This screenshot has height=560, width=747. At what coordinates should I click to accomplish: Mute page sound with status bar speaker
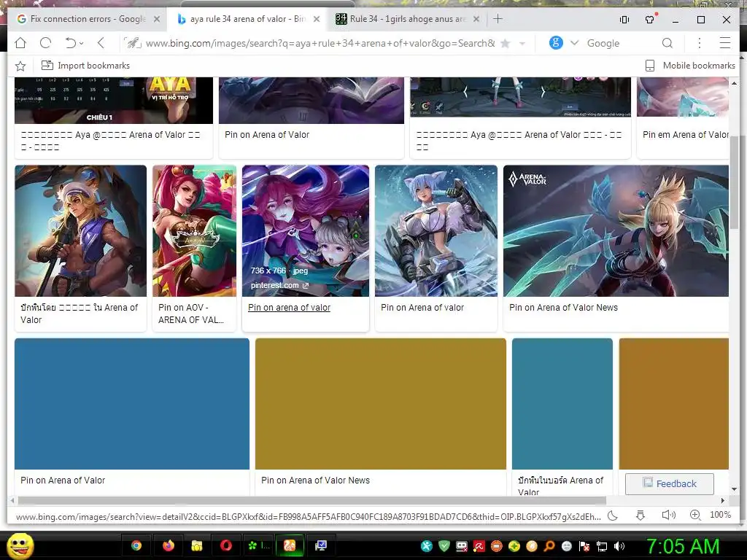click(x=669, y=516)
